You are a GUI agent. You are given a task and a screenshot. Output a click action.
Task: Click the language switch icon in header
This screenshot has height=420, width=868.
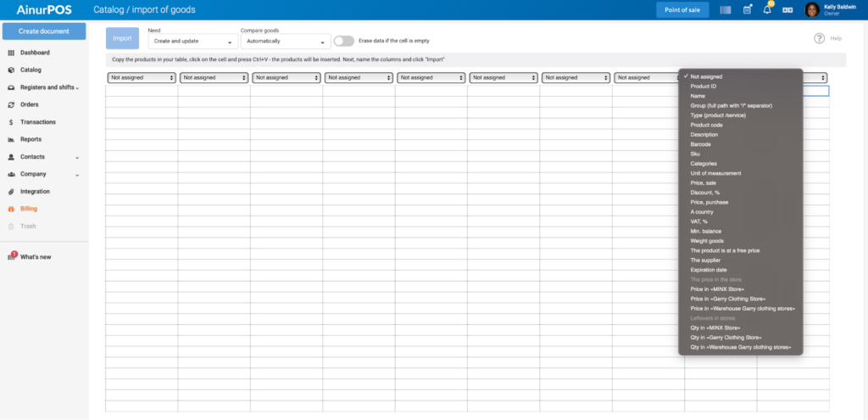point(787,10)
